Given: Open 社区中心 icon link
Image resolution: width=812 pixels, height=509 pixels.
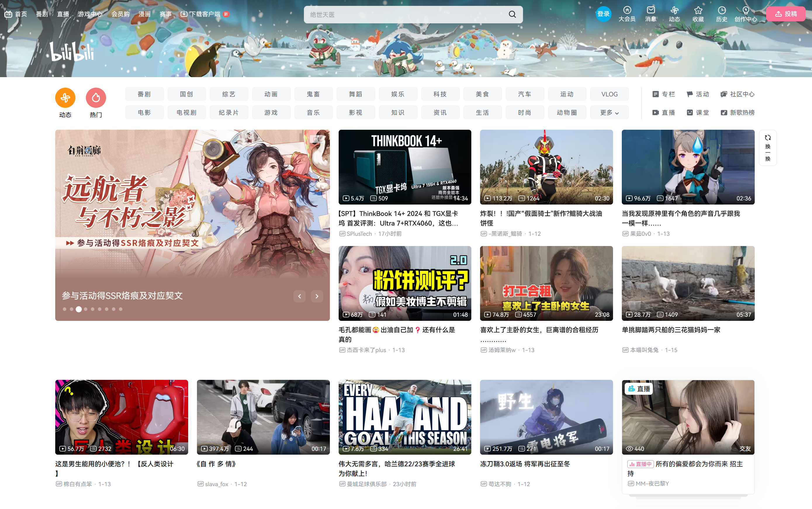Looking at the screenshot, I should pos(723,94).
